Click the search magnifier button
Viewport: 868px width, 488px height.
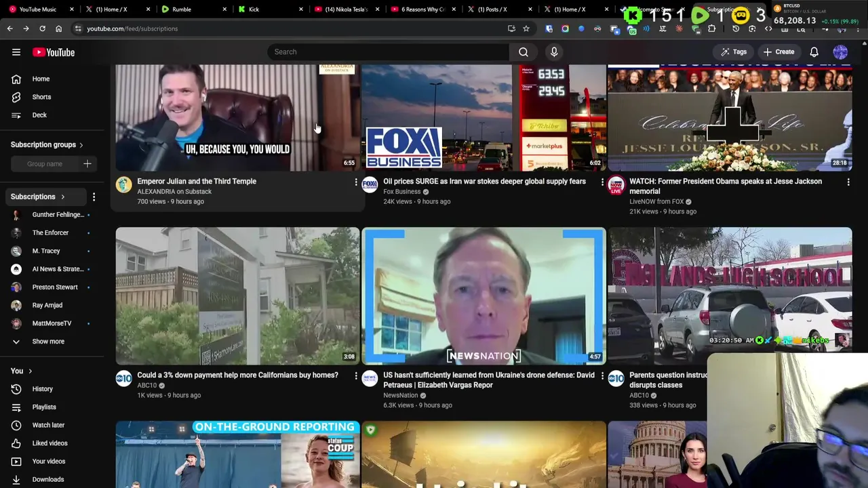coord(524,52)
